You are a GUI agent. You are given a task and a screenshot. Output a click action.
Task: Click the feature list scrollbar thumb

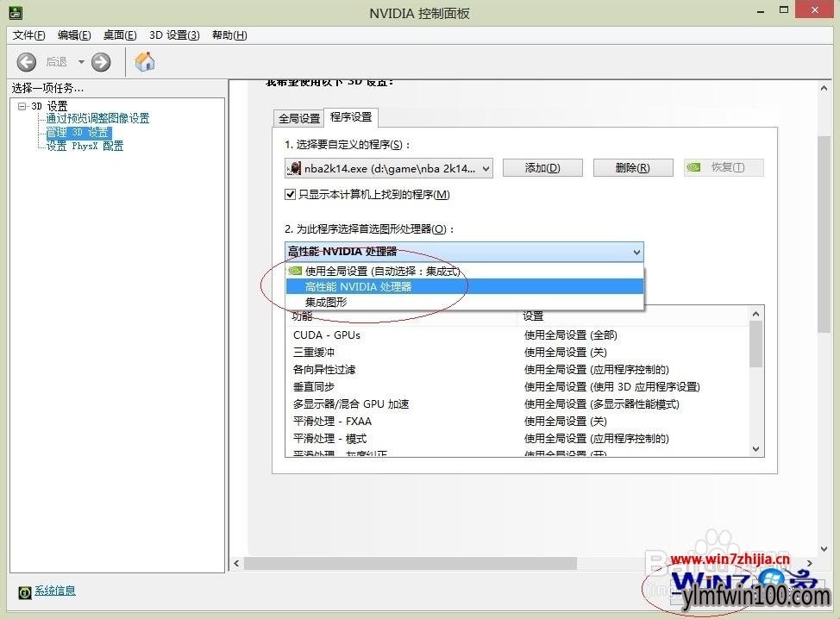click(755, 344)
